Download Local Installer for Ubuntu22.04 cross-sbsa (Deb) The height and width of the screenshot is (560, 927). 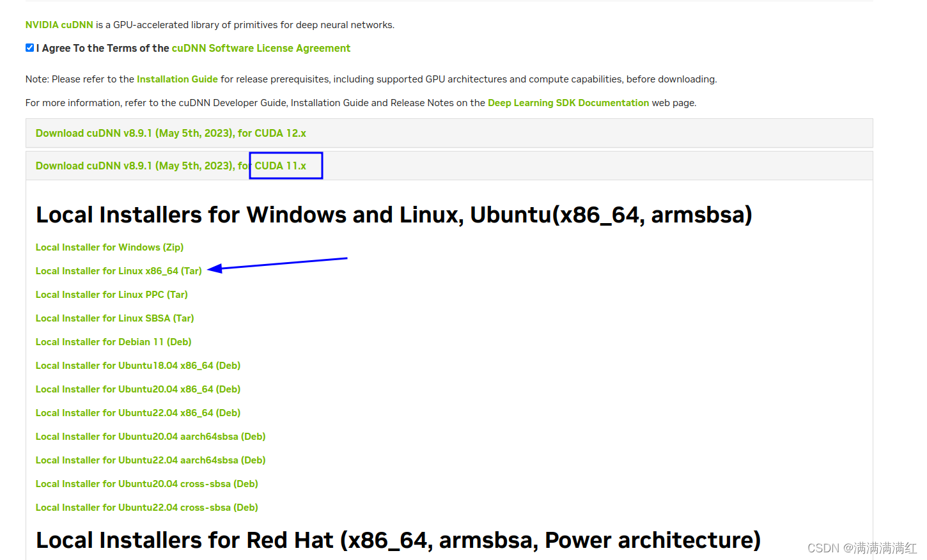pos(147,508)
